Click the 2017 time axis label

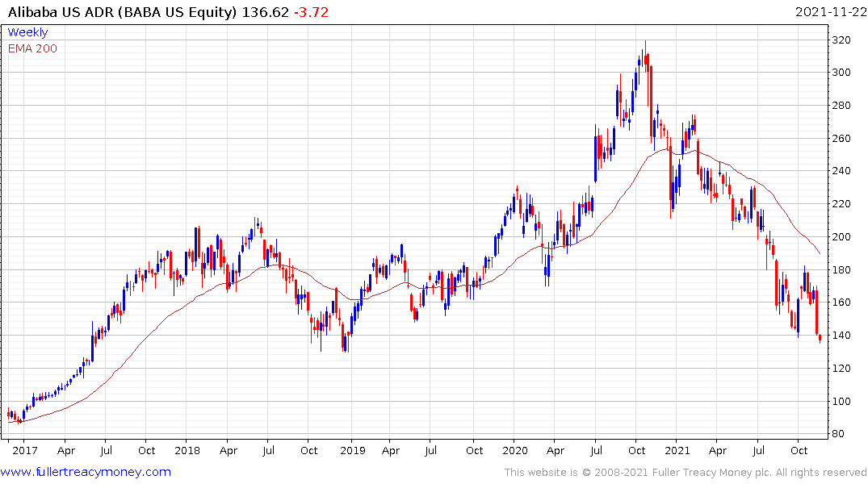coord(25,450)
